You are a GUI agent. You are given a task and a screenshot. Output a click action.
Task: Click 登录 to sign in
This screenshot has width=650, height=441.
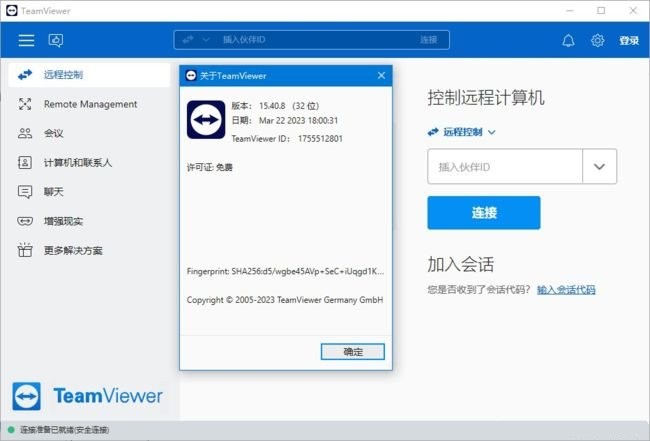pyautogui.click(x=629, y=40)
